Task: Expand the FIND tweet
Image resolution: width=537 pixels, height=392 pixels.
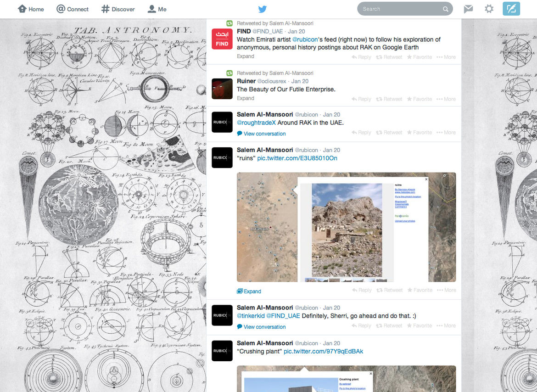Action: click(x=246, y=56)
